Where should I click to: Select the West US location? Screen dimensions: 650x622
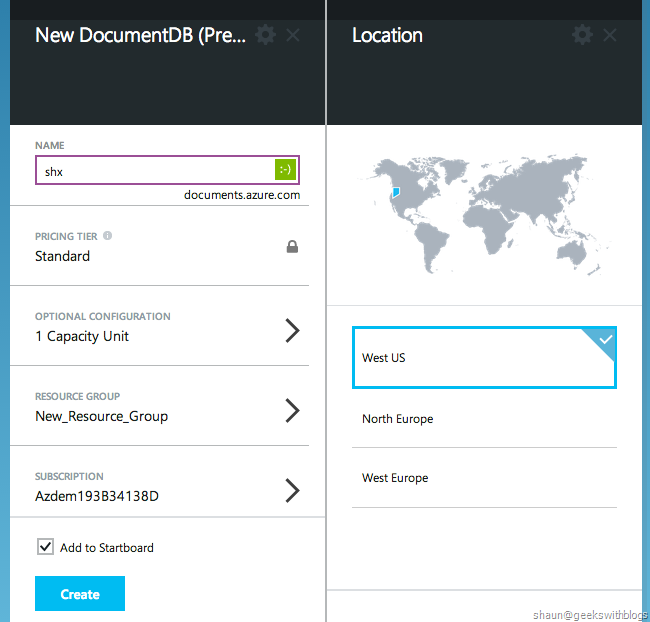(484, 357)
